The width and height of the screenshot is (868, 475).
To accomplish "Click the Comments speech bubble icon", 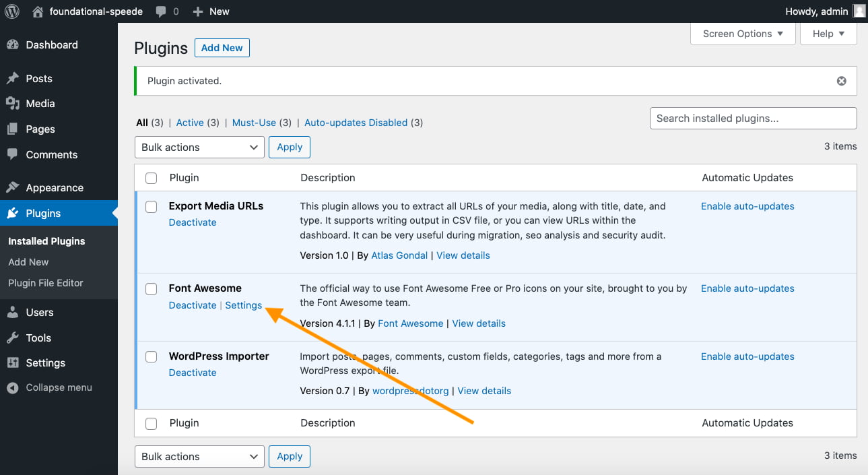I will 15,154.
